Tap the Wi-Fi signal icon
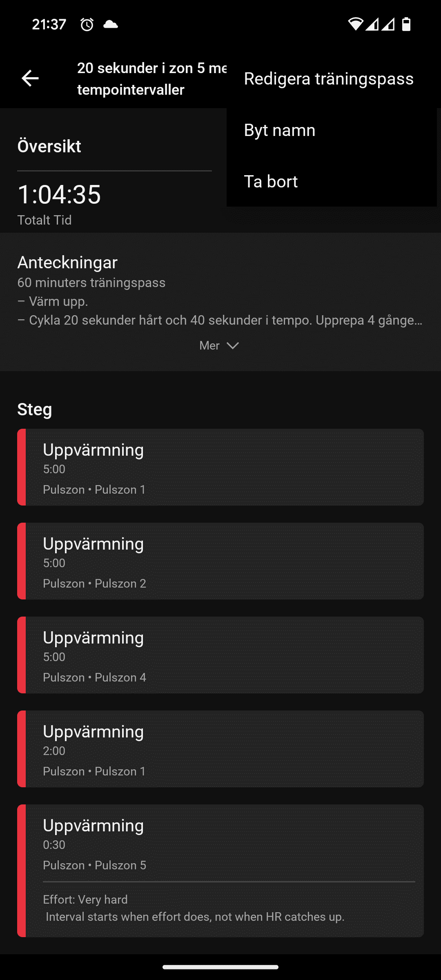441x980 pixels. point(355,24)
